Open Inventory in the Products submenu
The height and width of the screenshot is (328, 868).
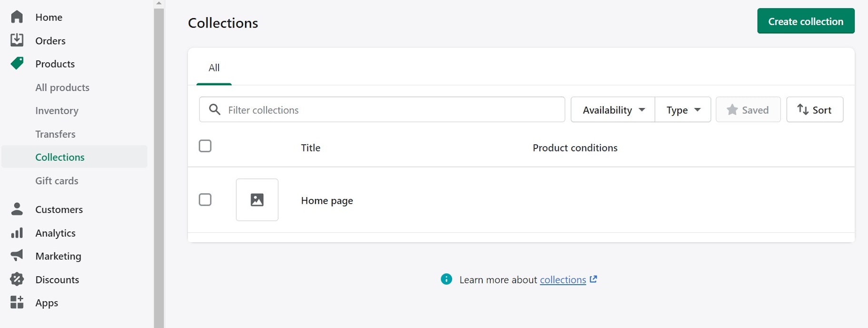(57, 110)
